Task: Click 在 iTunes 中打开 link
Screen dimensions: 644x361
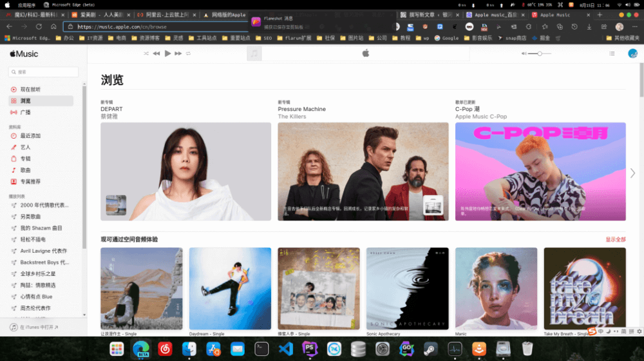Action: [35, 327]
